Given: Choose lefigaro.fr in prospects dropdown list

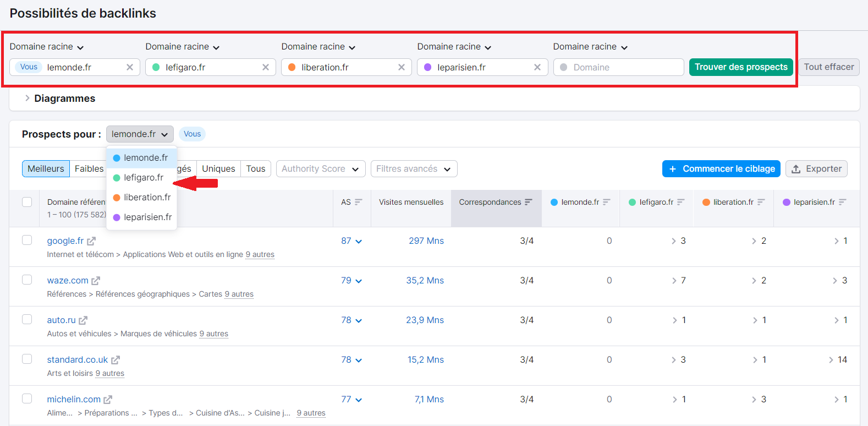Looking at the screenshot, I should coord(141,178).
